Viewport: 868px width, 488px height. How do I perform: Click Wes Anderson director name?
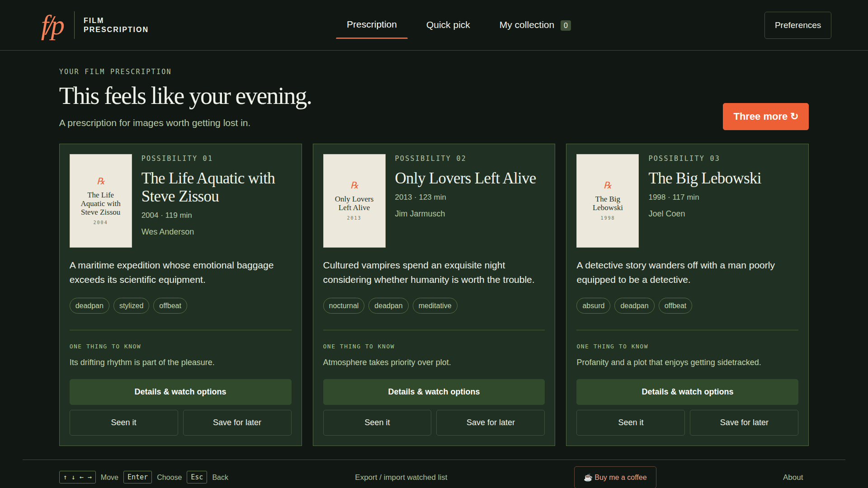168,232
